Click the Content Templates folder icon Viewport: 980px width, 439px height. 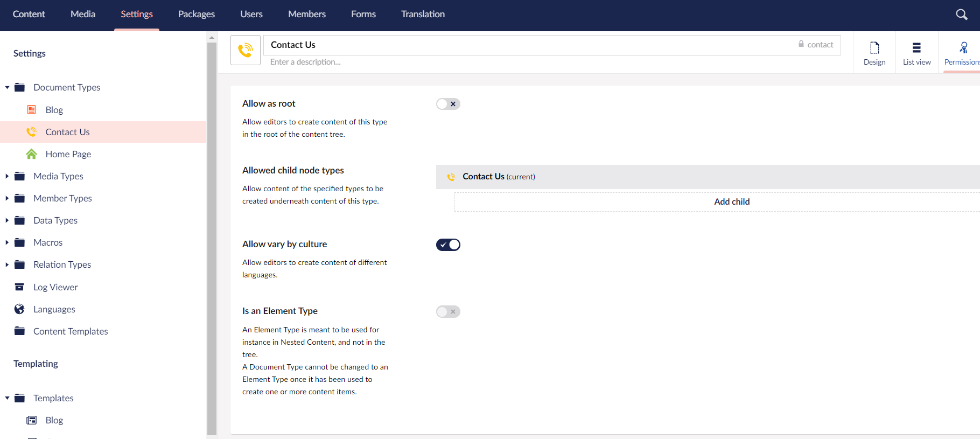pos(20,331)
